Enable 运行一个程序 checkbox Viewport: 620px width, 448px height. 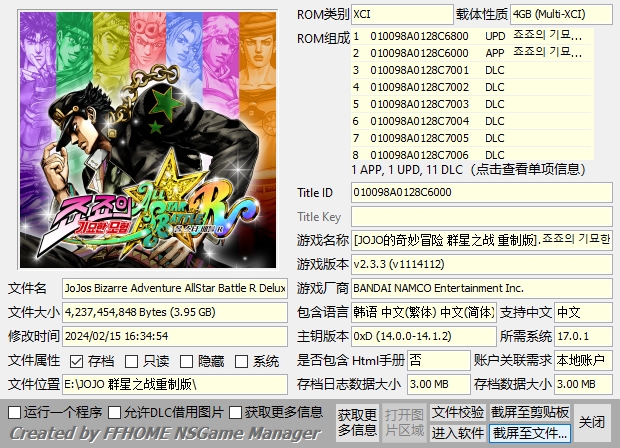point(15,412)
